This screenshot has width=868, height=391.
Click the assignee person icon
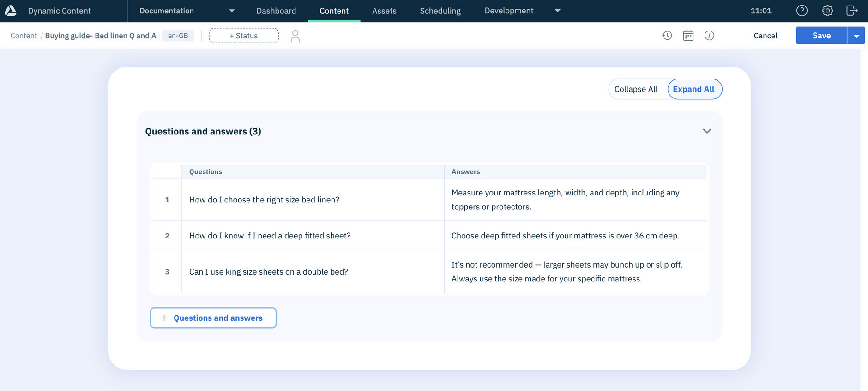click(x=295, y=36)
